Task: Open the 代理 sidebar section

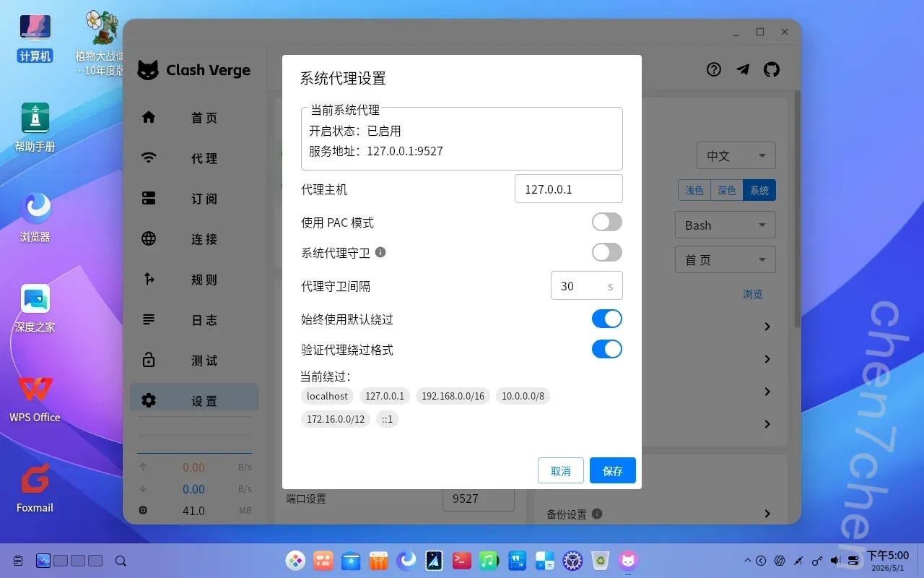Action: (x=194, y=158)
